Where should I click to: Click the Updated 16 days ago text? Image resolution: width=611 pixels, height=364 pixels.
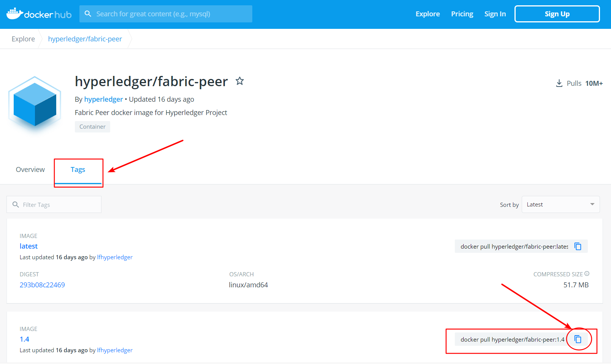point(161,99)
